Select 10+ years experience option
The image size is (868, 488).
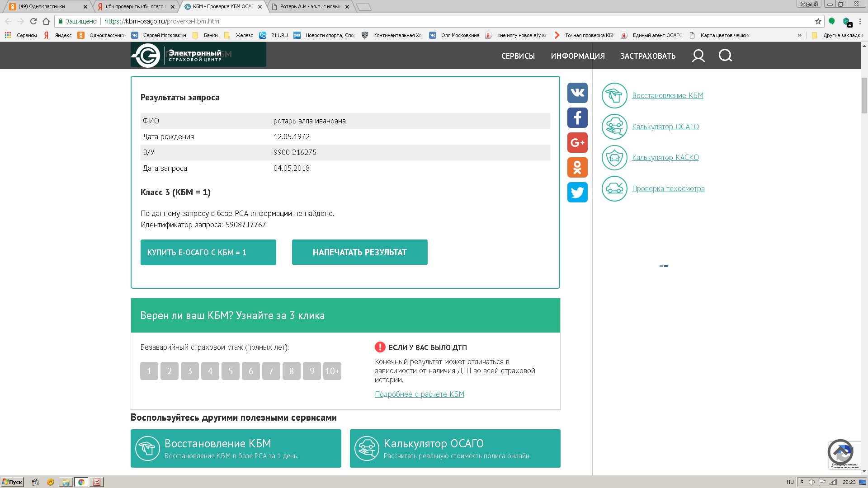[x=332, y=371]
